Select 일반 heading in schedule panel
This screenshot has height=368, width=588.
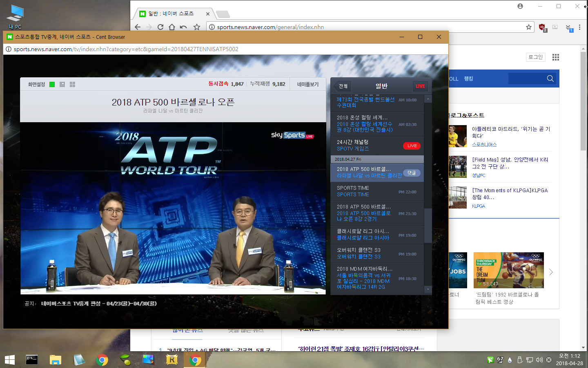click(x=381, y=86)
